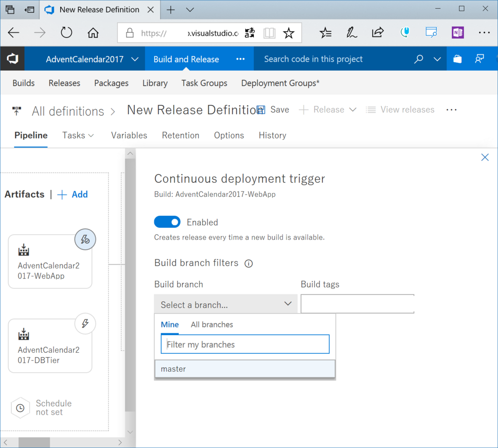Screen dimensions: 498x448
Task: Go to All definitions breadcrumb
Action: pos(68,111)
